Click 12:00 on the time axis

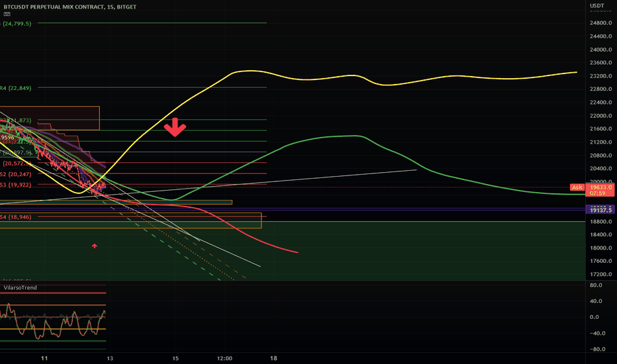pos(224,358)
